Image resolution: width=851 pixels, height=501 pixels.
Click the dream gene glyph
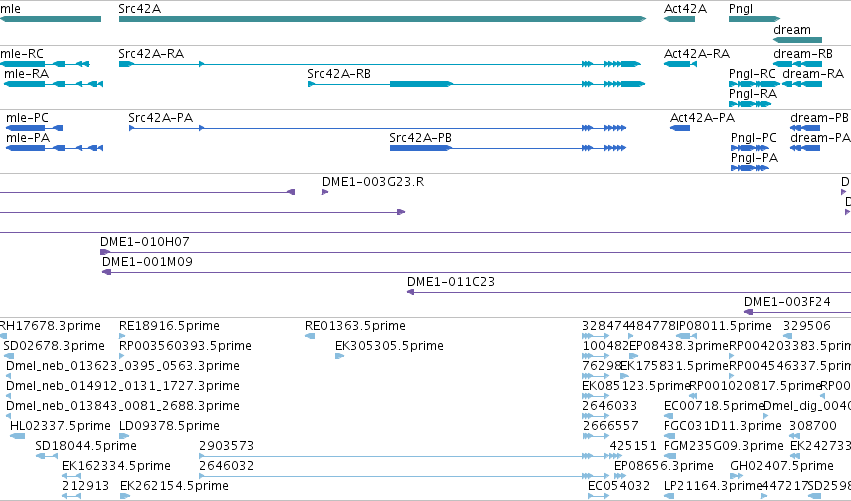point(797,40)
